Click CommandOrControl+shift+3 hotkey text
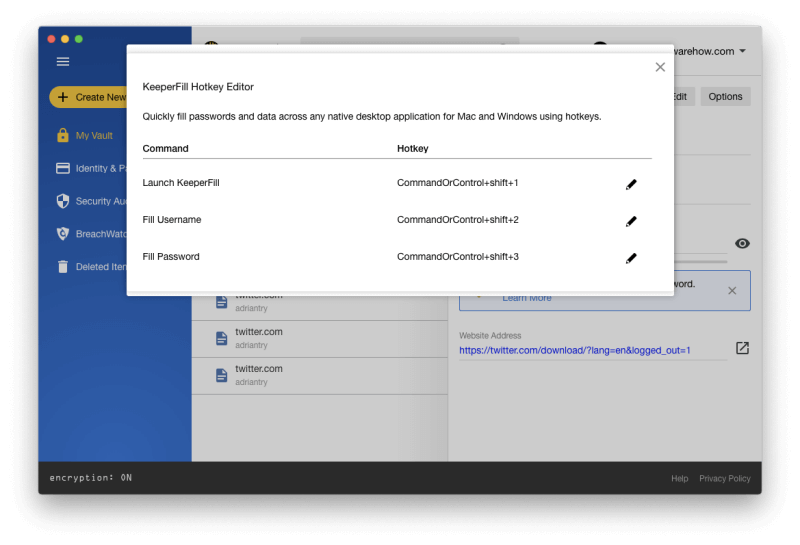Screen dimensions: 800x545 tap(458, 257)
